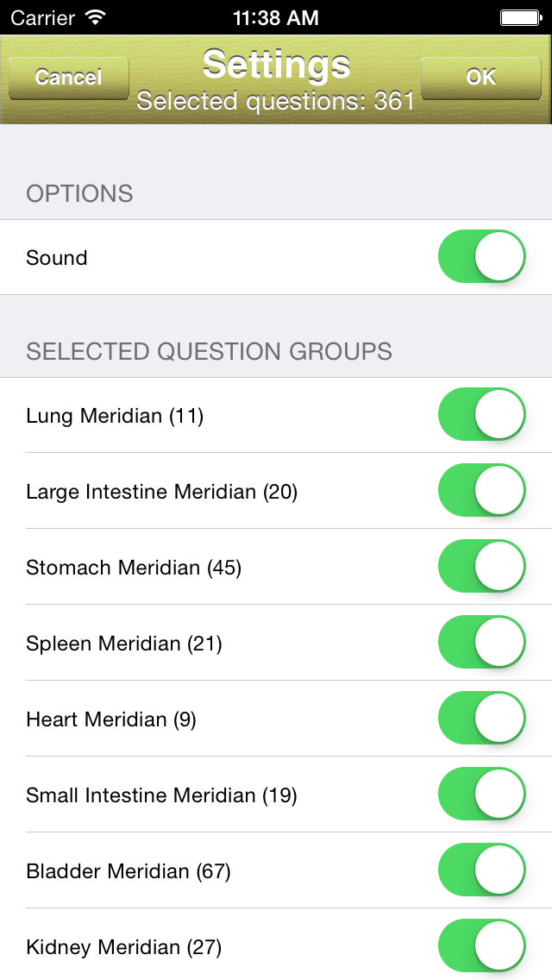Select the Lung Meridian (11) label
Viewport: 552px width, 980px height.
(x=115, y=416)
